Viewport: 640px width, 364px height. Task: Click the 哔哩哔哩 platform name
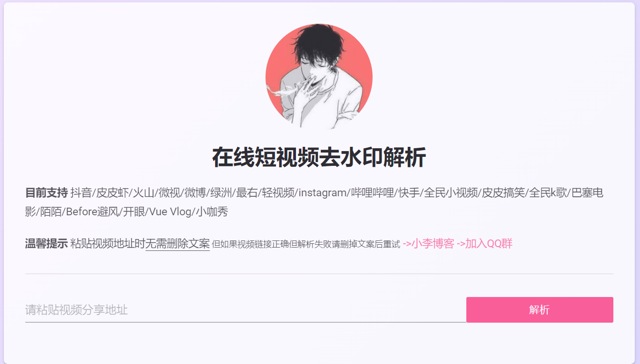pos(373,193)
